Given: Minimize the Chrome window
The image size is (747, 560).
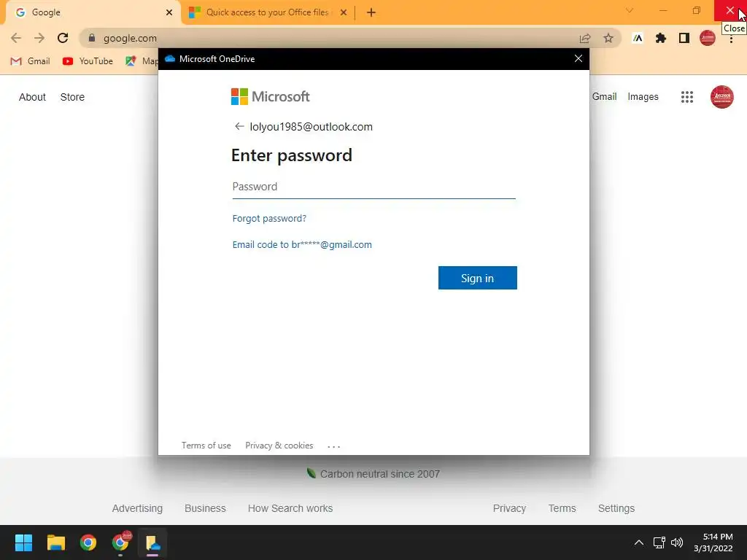Looking at the screenshot, I should pyautogui.click(x=662, y=10).
